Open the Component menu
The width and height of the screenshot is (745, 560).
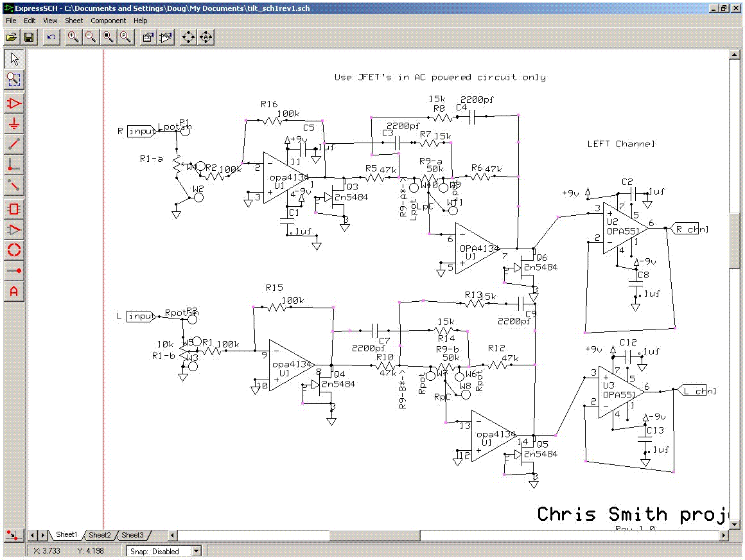pos(109,21)
